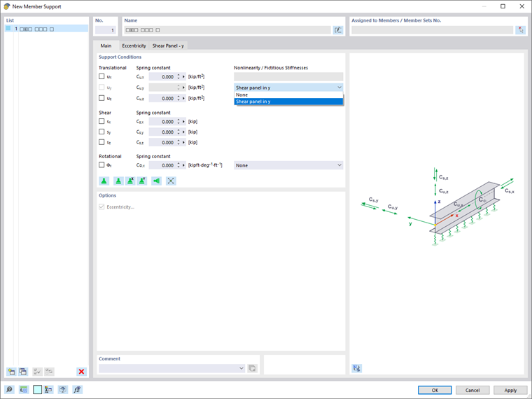532x399 pixels.
Task: Click the No. field showing 1
Action: click(x=105, y=30)
